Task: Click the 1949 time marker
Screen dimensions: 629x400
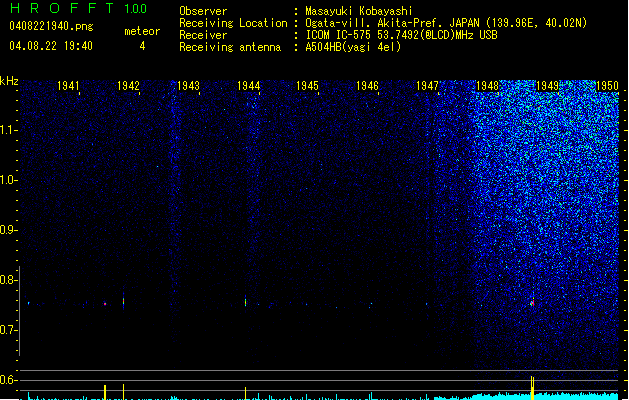Action: [x=548, y=86]
